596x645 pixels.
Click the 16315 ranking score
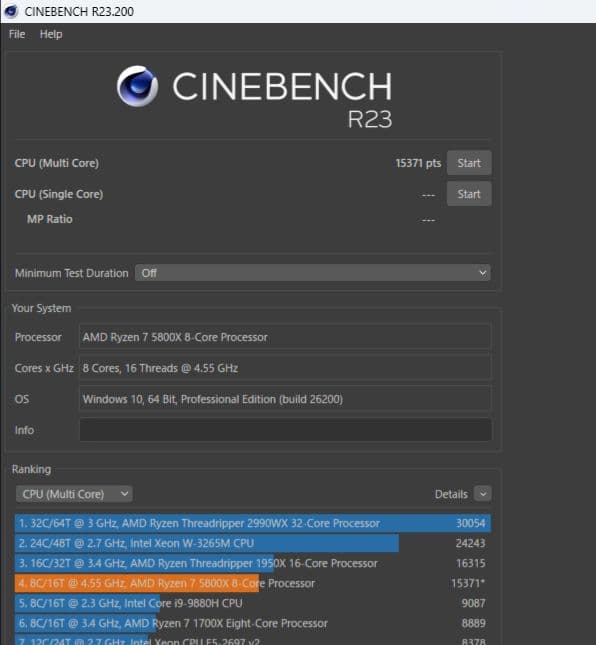471,563
